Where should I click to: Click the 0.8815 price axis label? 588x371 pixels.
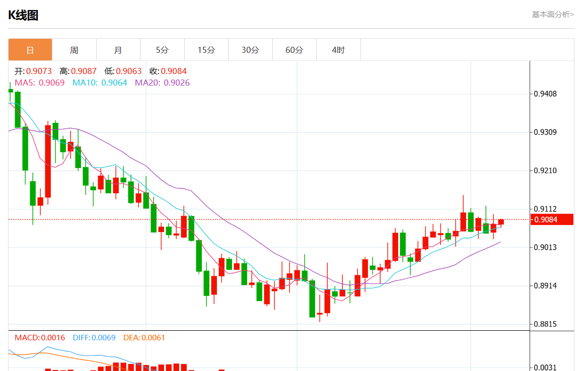click(545, 324)
